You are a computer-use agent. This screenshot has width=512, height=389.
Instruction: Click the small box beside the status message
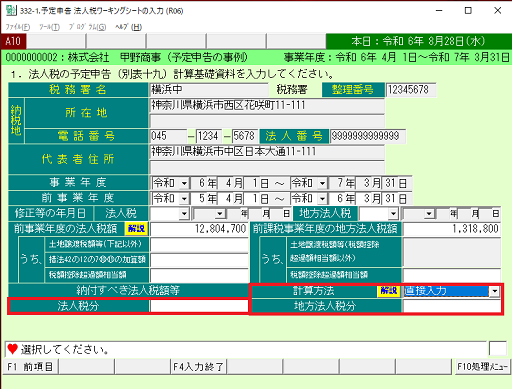pos(498,349)
